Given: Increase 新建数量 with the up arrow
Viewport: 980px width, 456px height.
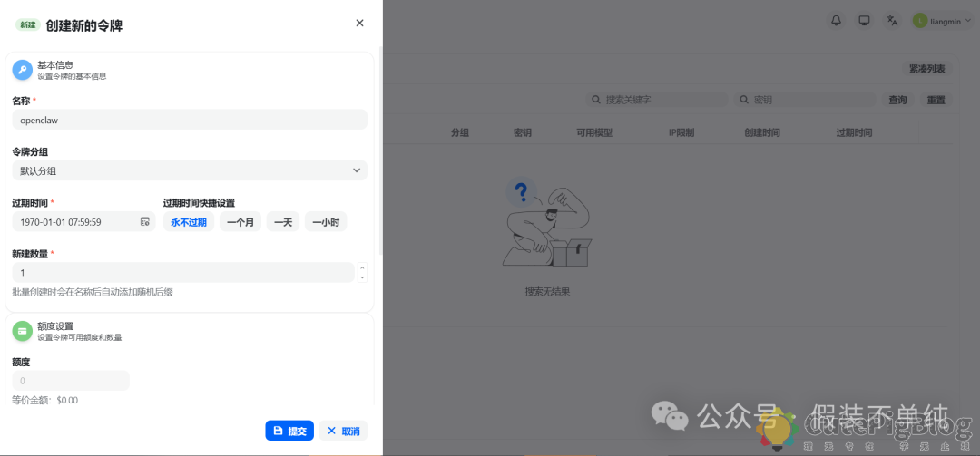Looking at the screenshot, I should click(x=362, y=268).
